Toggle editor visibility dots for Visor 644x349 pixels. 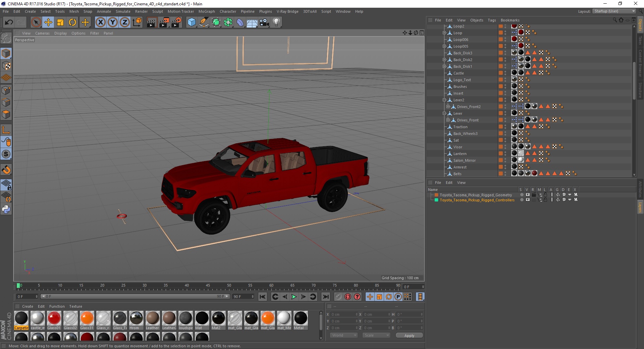(505, 147)
